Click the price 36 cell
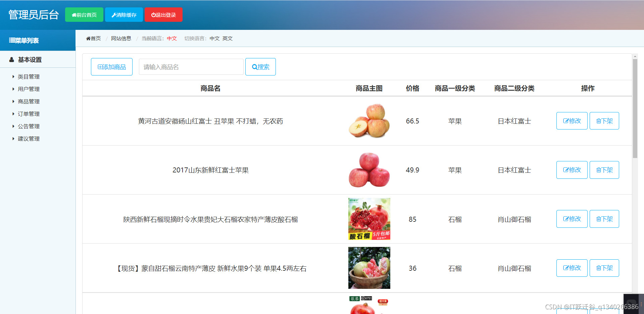This screenshot has width=644, height=314. [x=412, y=268]
